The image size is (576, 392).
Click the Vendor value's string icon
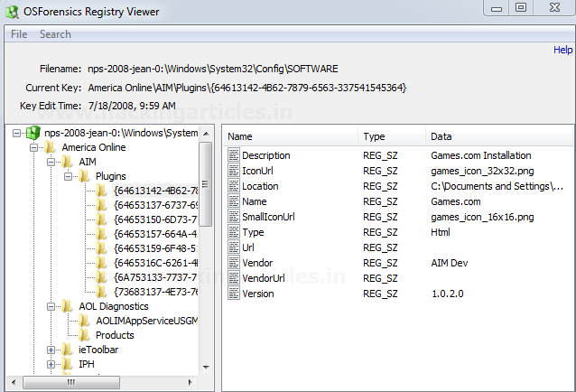click(234, 263)
